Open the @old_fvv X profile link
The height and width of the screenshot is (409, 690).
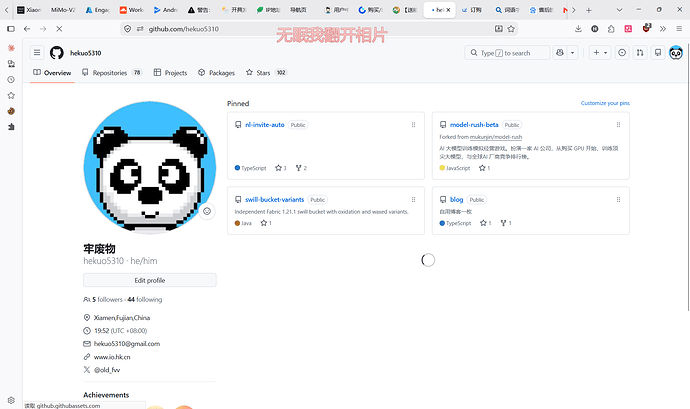pos(107,370)
